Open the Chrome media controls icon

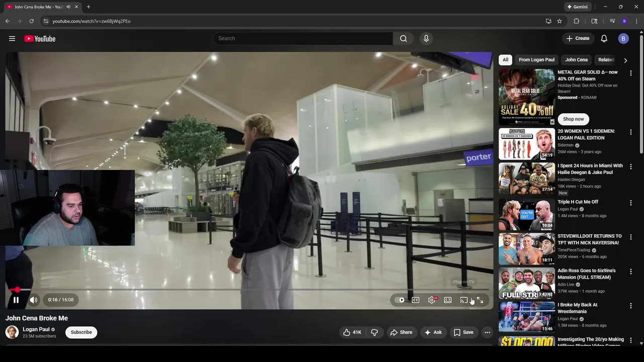(x=612, y=21)
